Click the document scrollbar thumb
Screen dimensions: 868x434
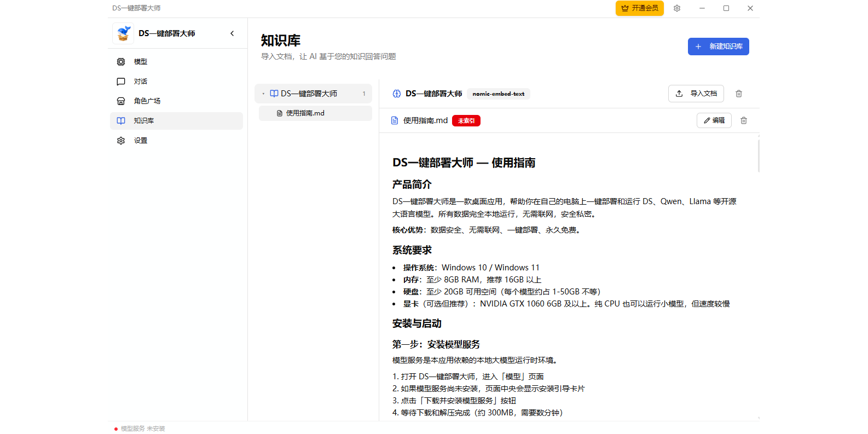click(x=759, y=156)
